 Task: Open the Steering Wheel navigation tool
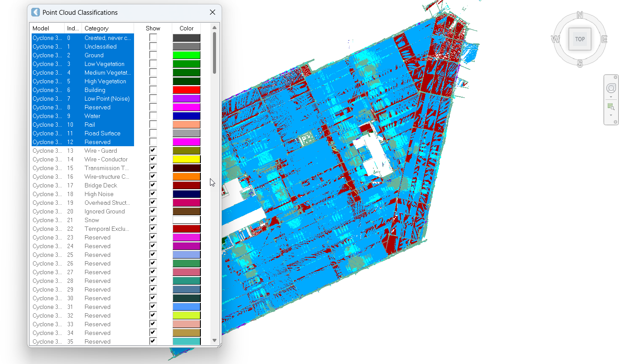[611, 89]
